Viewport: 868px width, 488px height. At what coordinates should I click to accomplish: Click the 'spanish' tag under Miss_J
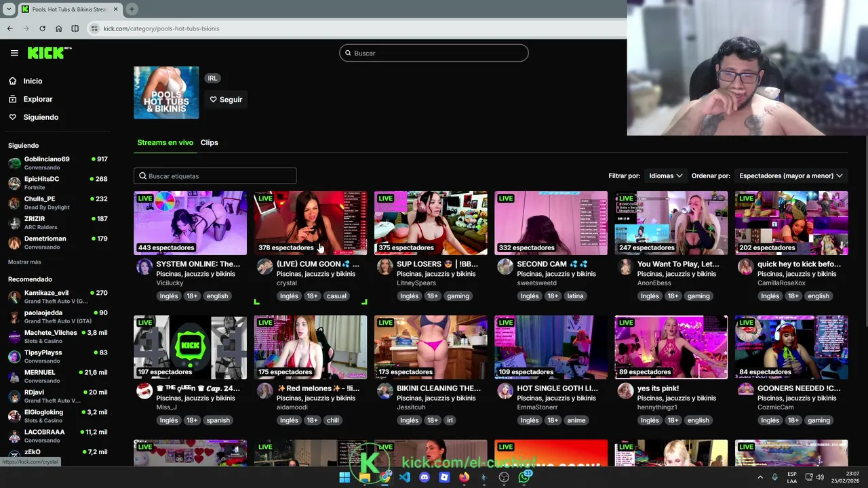pos(218,420)
